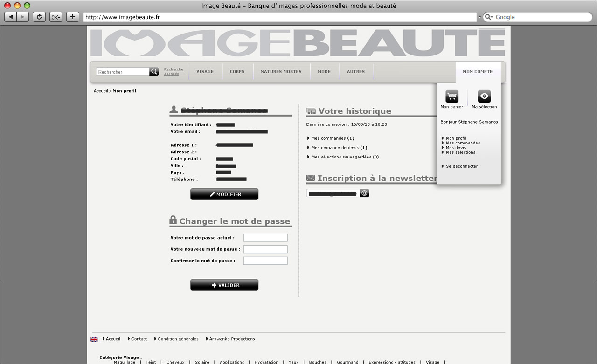Screen dimensions: 597x364
Task: Switch language via the UK flag icon
Action: (94, 339)
